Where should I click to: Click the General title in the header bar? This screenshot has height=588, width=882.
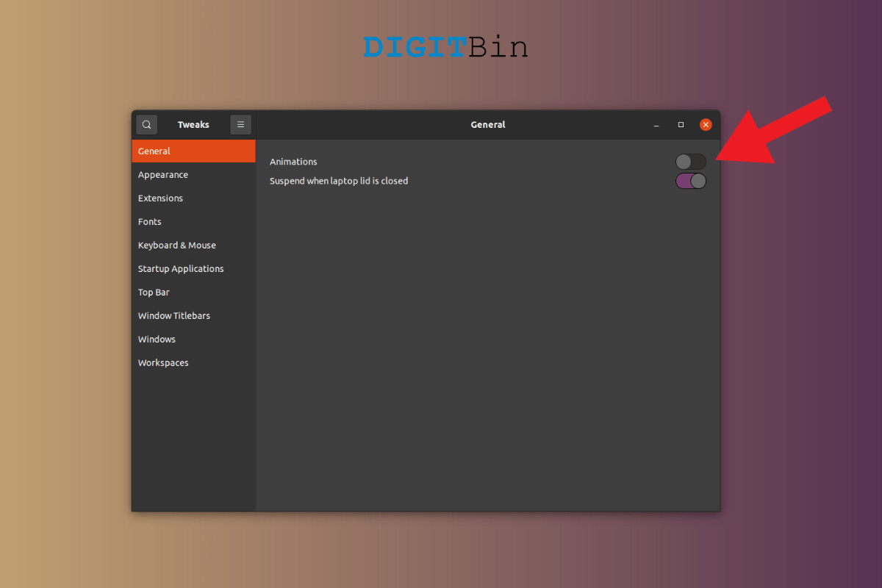[487, 124]
